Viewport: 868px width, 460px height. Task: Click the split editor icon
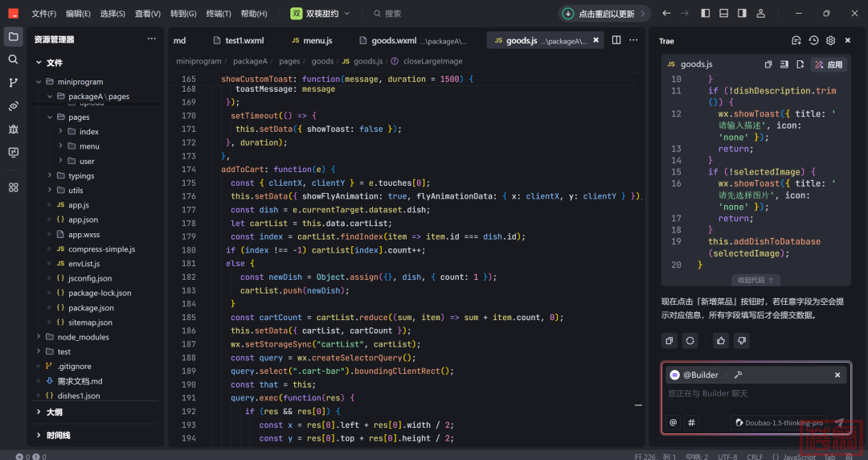point(616,40)
